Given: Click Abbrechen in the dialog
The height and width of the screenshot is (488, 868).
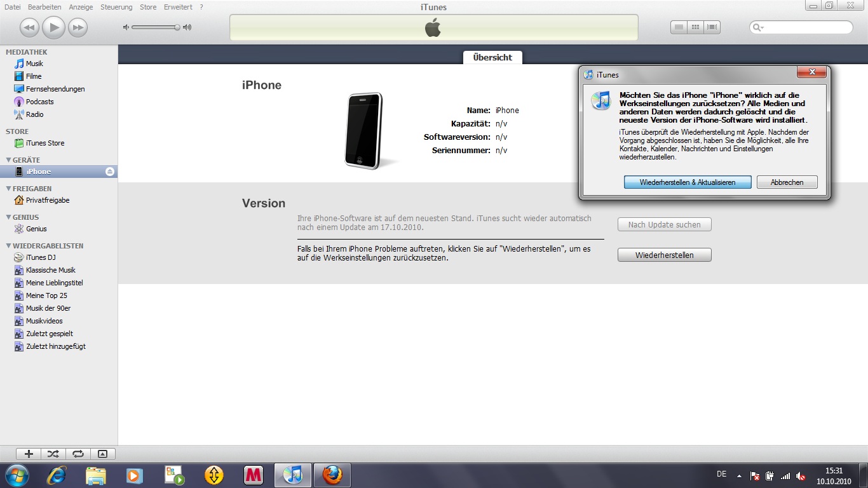Looking at the screenshot, I should pyautogui.click(x=787, y=182).
